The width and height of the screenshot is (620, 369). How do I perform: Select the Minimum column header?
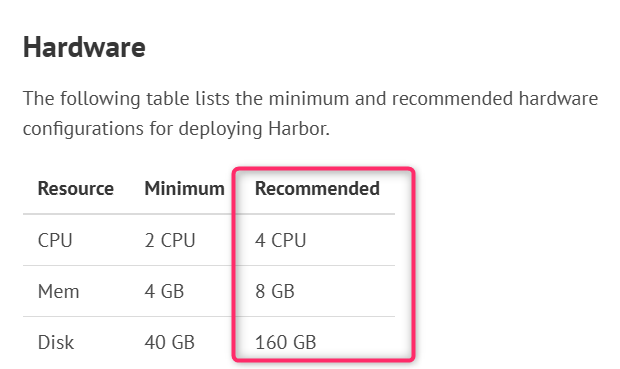click(x=184, y=188)
